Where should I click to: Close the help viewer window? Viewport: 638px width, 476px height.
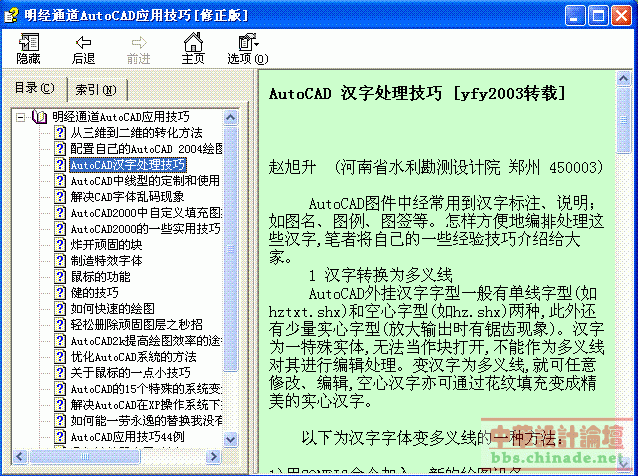pos(621,15)
